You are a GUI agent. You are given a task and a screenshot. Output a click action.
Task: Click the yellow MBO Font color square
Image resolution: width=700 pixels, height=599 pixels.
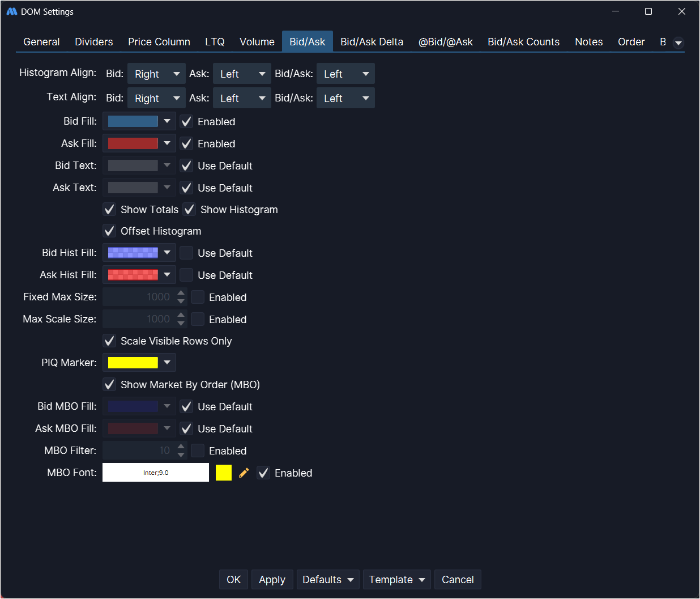pos(224,473)
